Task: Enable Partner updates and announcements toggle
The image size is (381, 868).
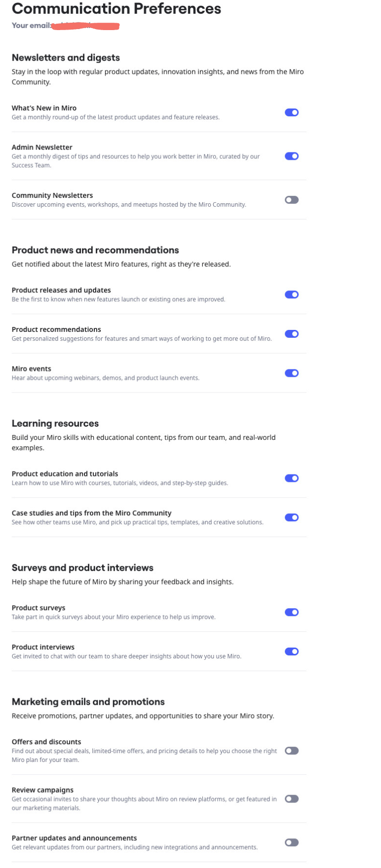Action: coord(291,842)
